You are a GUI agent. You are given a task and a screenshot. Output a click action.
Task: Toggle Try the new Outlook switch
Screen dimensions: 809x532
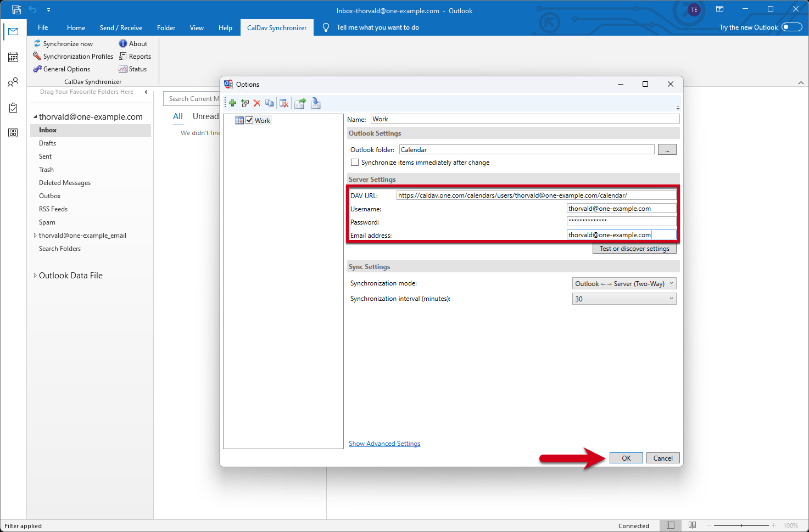tap(791, 27)
